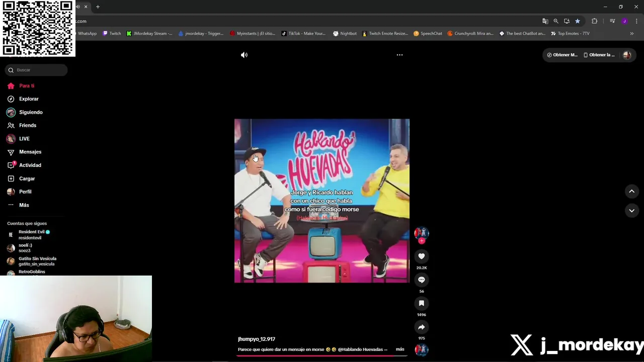Open WhatsApp bookmark
The image size is (644, 362).
click(x=87, y=34)
